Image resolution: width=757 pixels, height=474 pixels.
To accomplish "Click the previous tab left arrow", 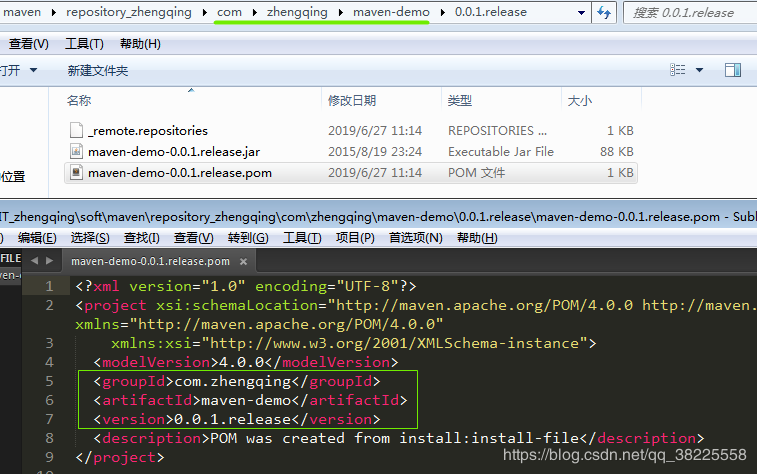I will [x=34, y=261].
